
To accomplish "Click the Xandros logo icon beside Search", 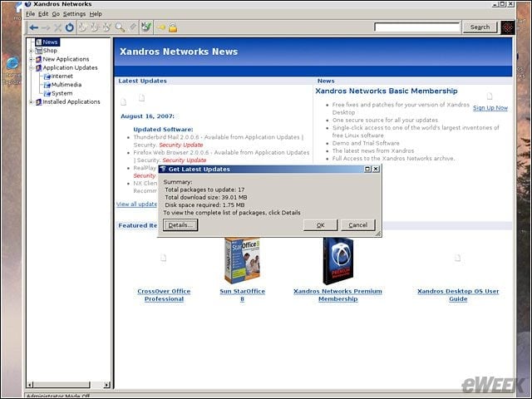I will tap(508, 27).
